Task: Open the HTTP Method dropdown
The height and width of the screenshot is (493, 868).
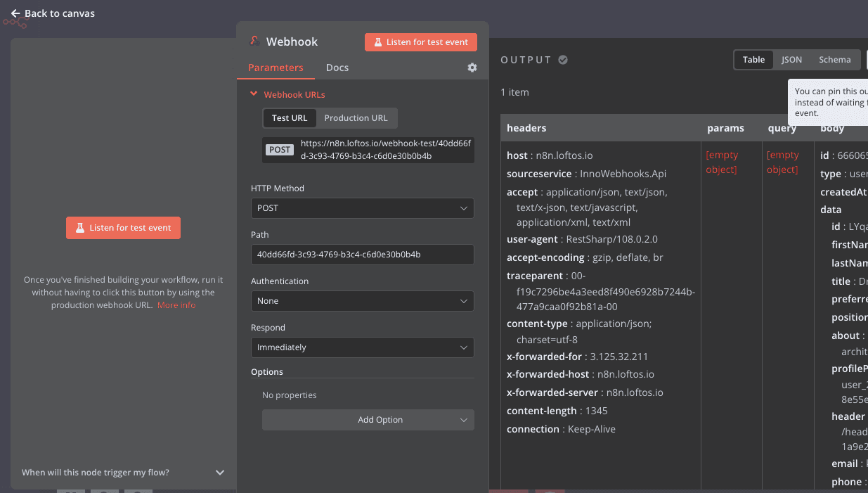Action: click(362, 208)
